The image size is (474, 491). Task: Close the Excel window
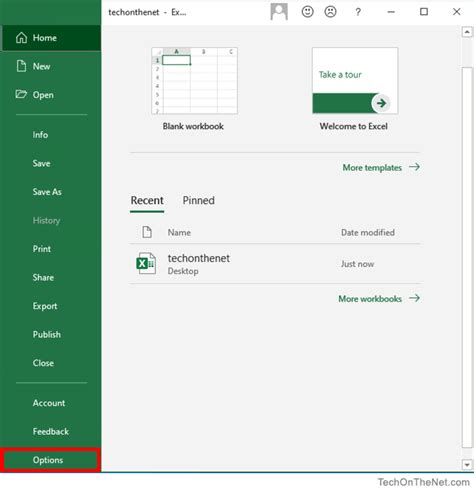click(457, 12)
